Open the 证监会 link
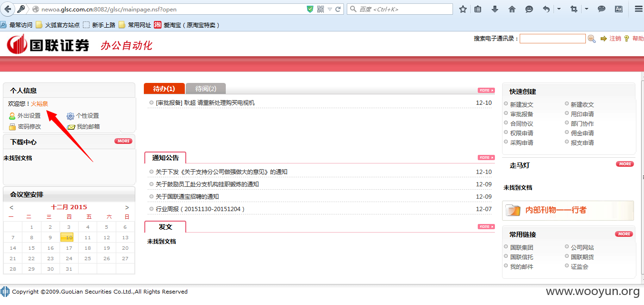The width and height of the screenshot is (644, 305). pyautogui.click(x=580, y=266)
